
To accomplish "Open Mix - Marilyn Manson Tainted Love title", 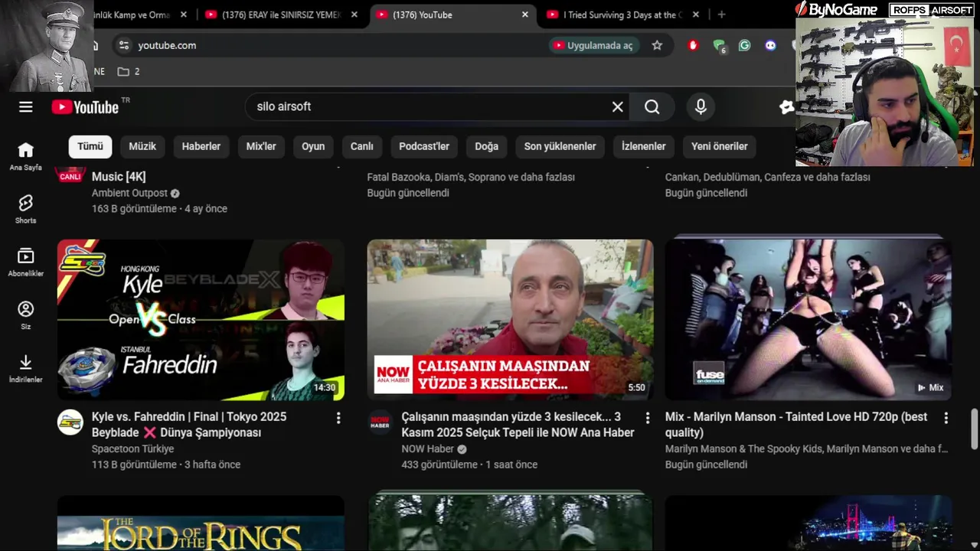I will [x=796, y=425].
